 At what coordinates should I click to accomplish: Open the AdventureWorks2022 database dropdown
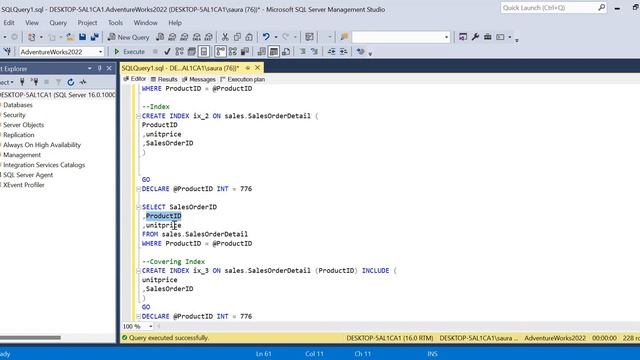[100, 52]
